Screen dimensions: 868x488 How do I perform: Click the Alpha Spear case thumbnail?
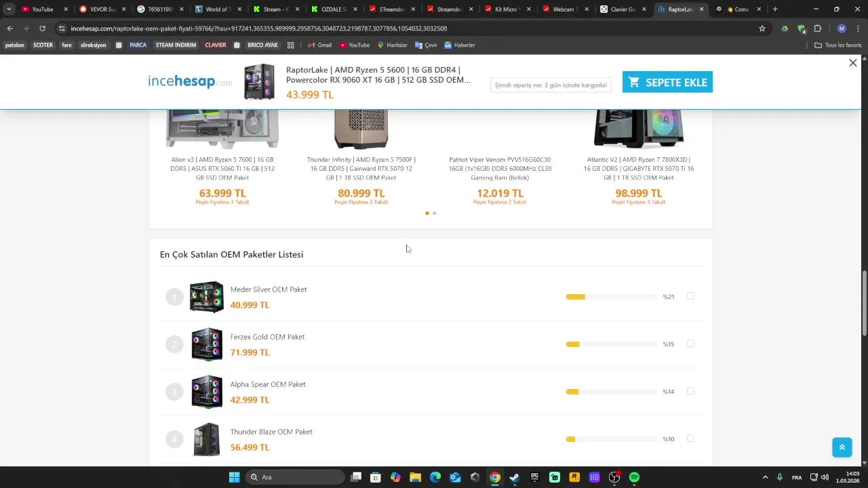coord(207,392)
